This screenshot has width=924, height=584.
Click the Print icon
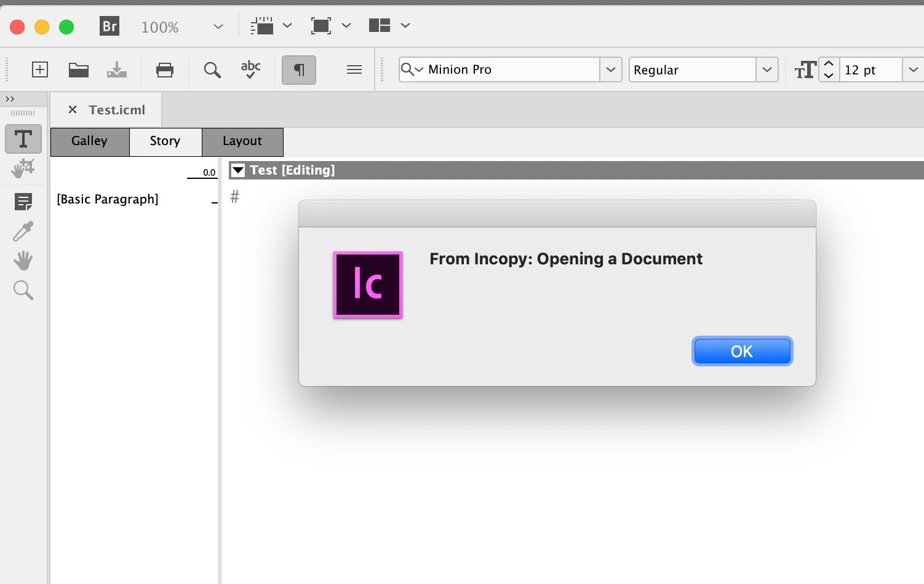coord(165,69)
